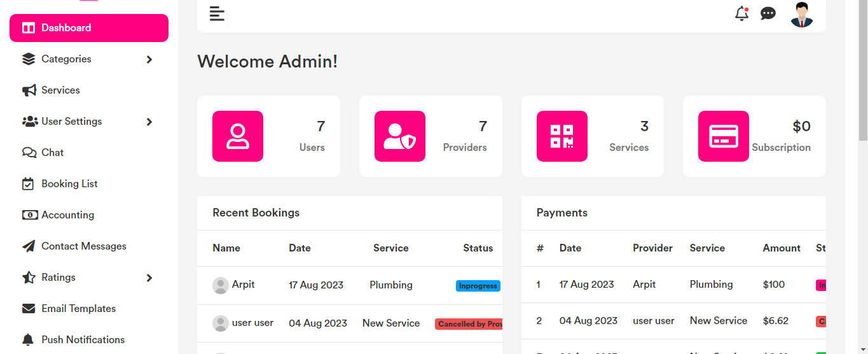This screenshot has height=354, width=868.
Task: Expand the Categories submenu chevron
Action: [149, 59]
